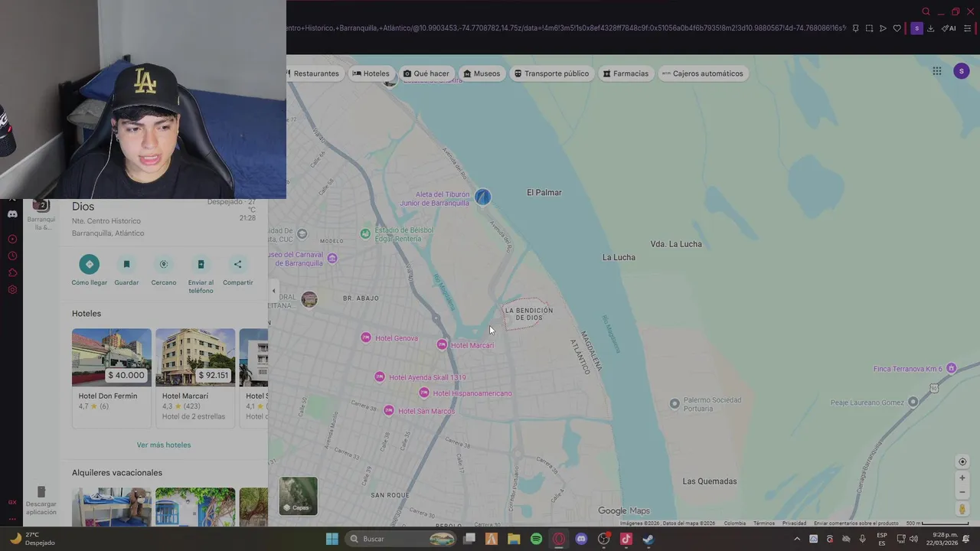Open the Windows Start menu
The image size is (980, 551).
coord(332,539)
